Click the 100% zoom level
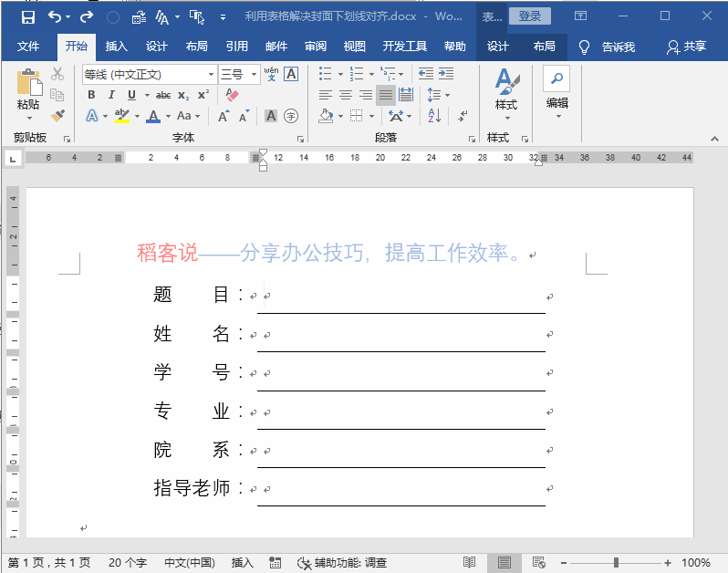 [x=695, y=563]
